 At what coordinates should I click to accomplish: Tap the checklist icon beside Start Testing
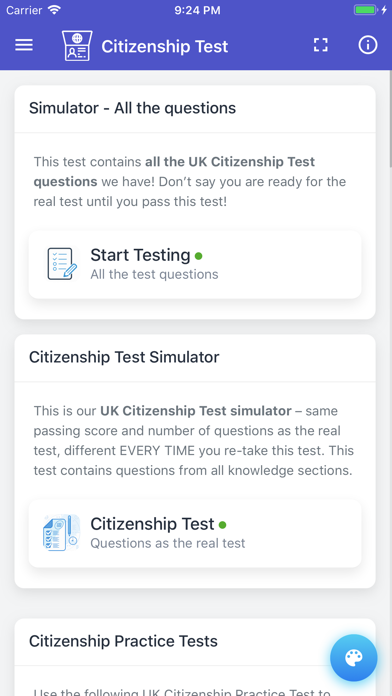pos(62,264)
